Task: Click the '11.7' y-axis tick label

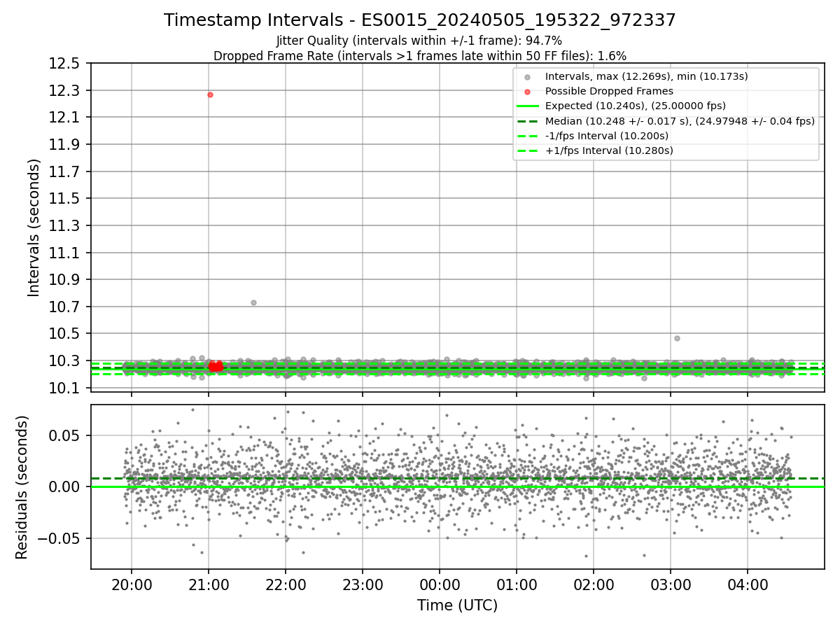Action: pyautogui.click(x=66, y=171)
